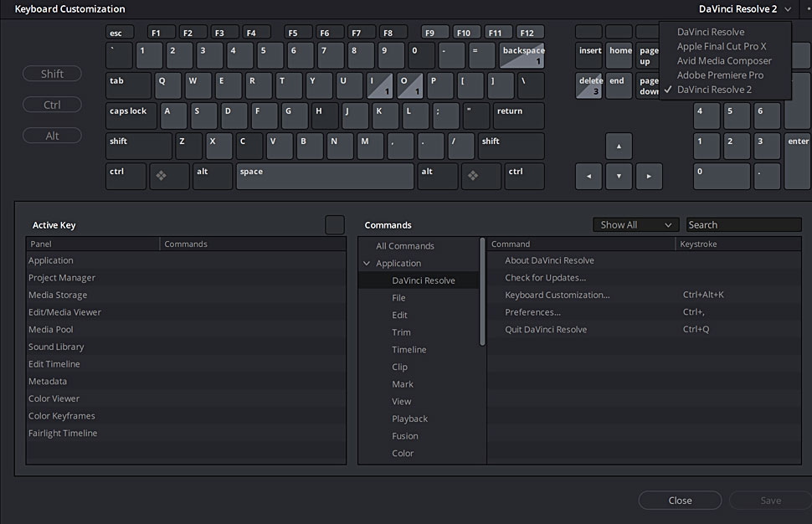Click the up arrow key on the virtual keyboard
This screenshot has height=524, width=812.
tap(619, 146)
